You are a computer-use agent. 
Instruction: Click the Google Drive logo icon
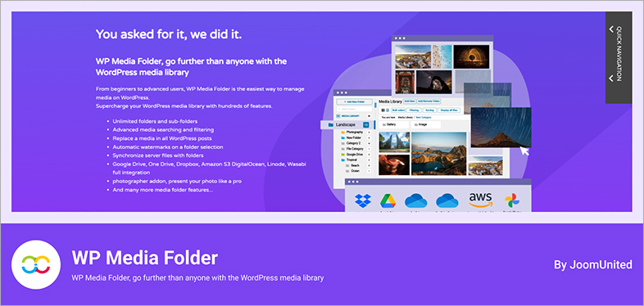[388, 200]
